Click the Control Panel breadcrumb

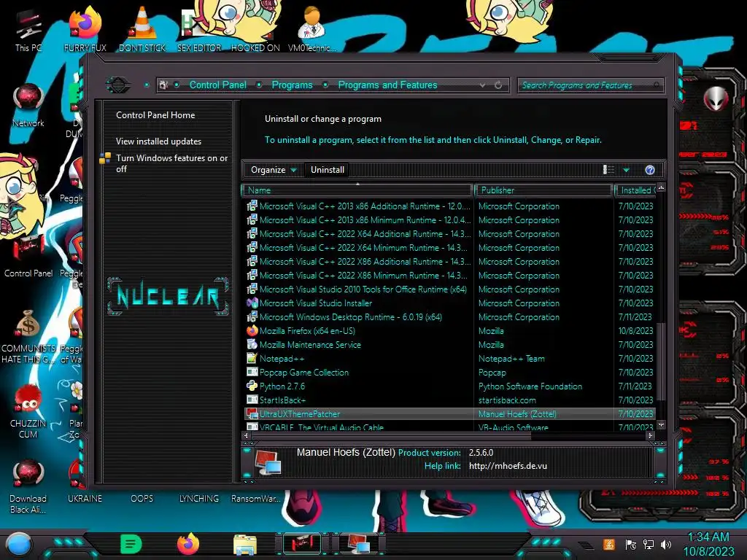pyautogui.click(x=217, y=85)
